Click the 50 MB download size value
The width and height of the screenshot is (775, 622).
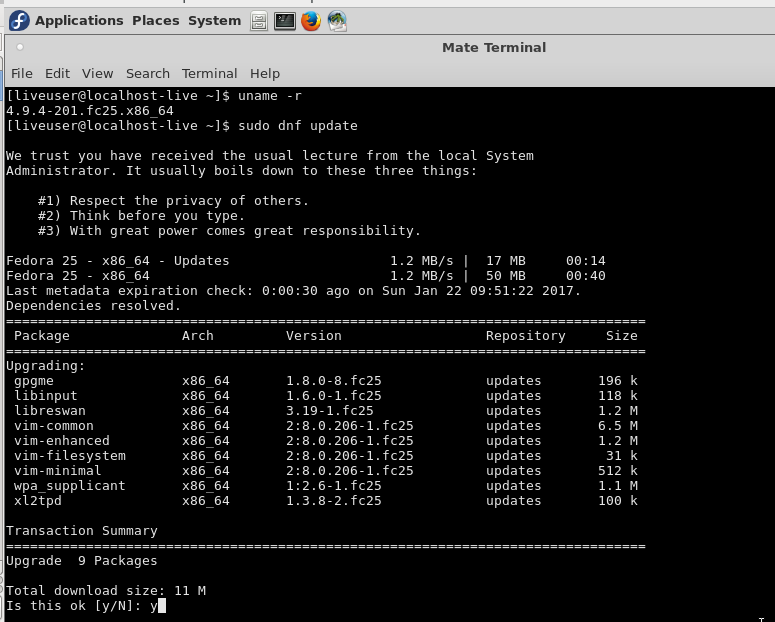(x=506, y=275)
